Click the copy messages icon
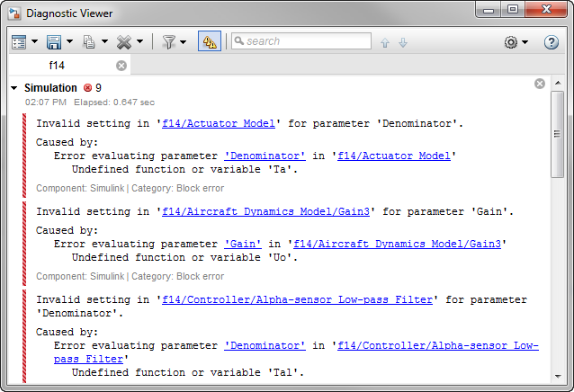The width and height of the screenshot is (574, 392). 89,42
